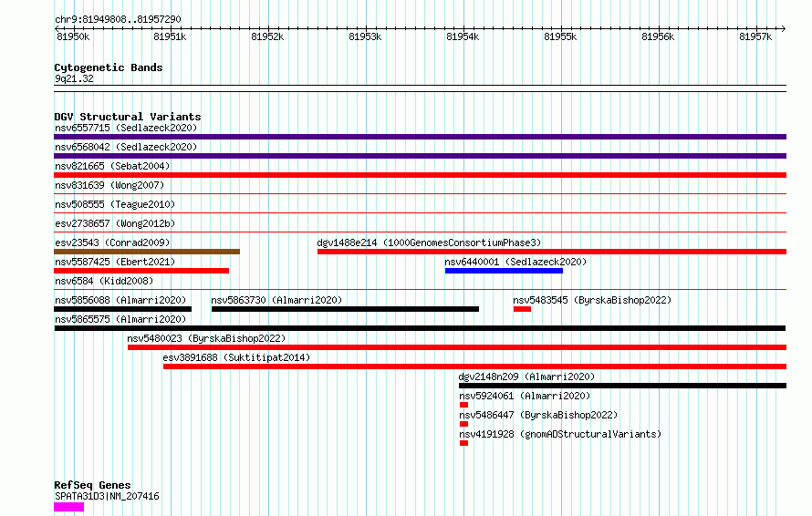Select the esv3891688 (Suktitipat2014) label
The image size is (812, 516).
(x=236, y=357)
